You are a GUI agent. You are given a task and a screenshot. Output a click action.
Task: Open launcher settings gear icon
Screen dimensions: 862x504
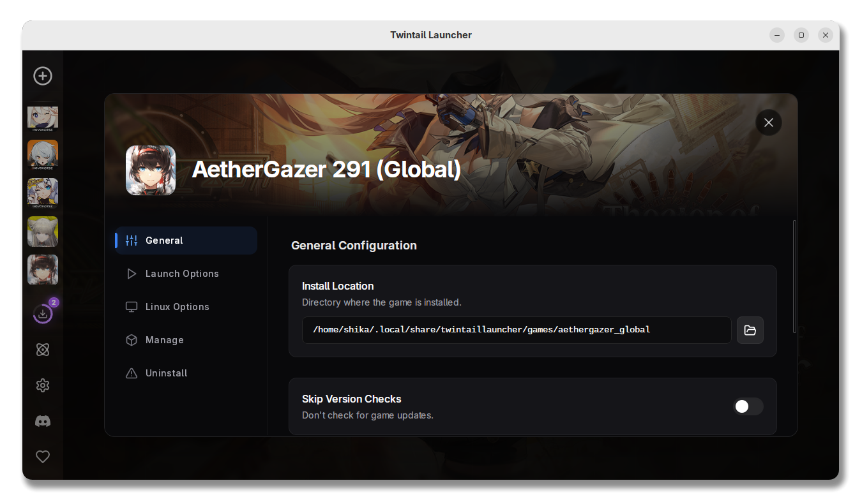43,385
